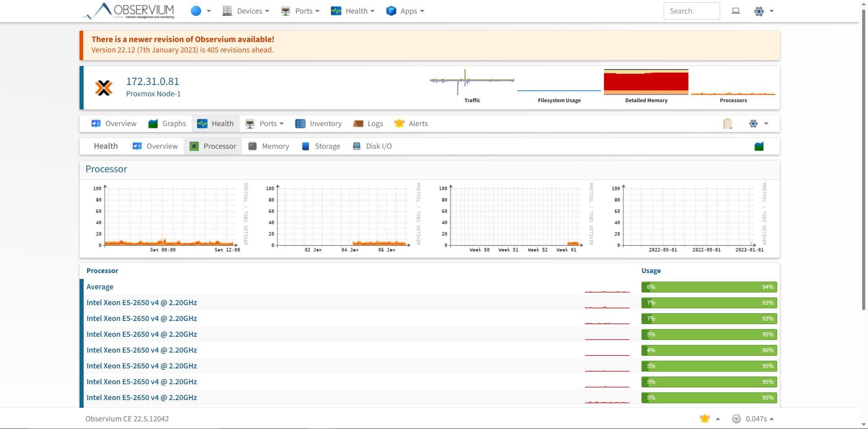Open the Logs tab

[368, 123]
